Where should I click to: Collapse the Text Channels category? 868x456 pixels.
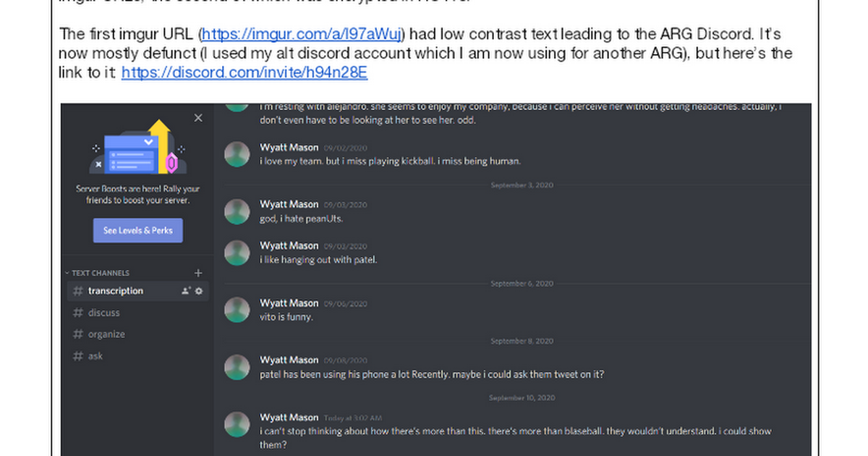99,273
